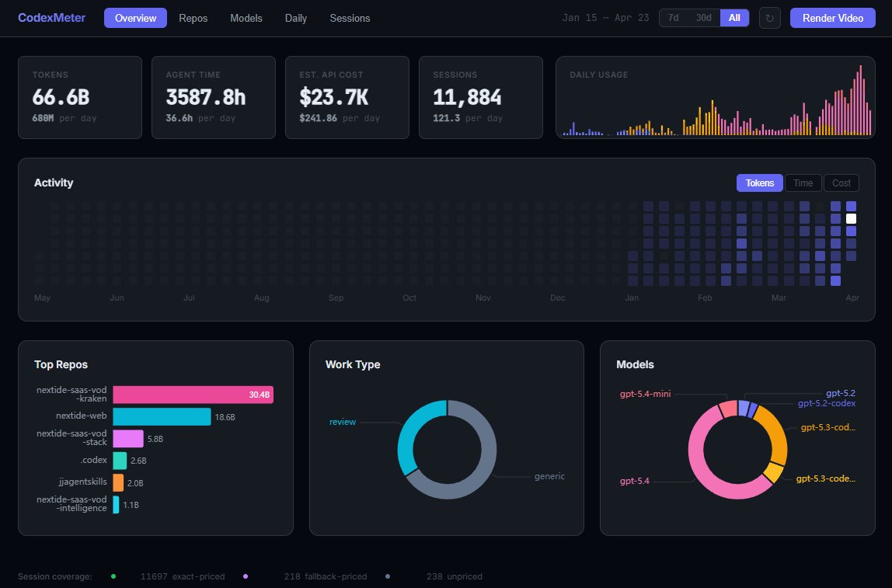Click the 'Top Repos' heading
Screen dimensions: 892x588
click(x=61, y=364)
